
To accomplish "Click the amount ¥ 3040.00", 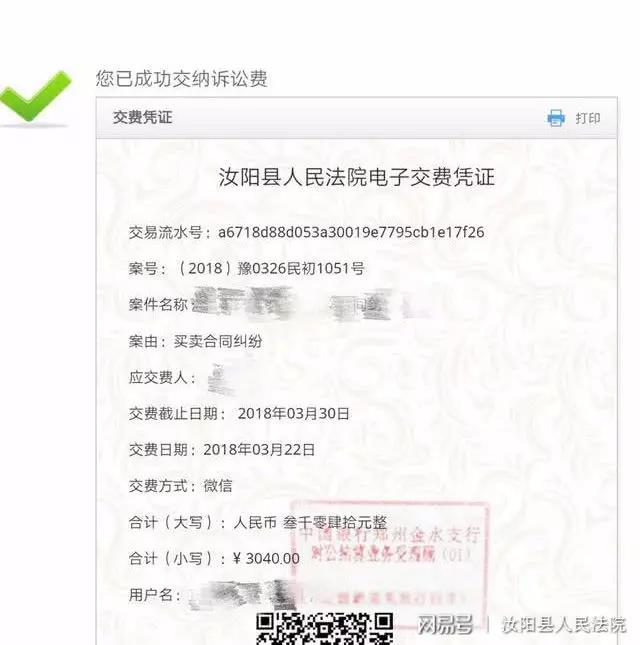I will tap(266, 559).
